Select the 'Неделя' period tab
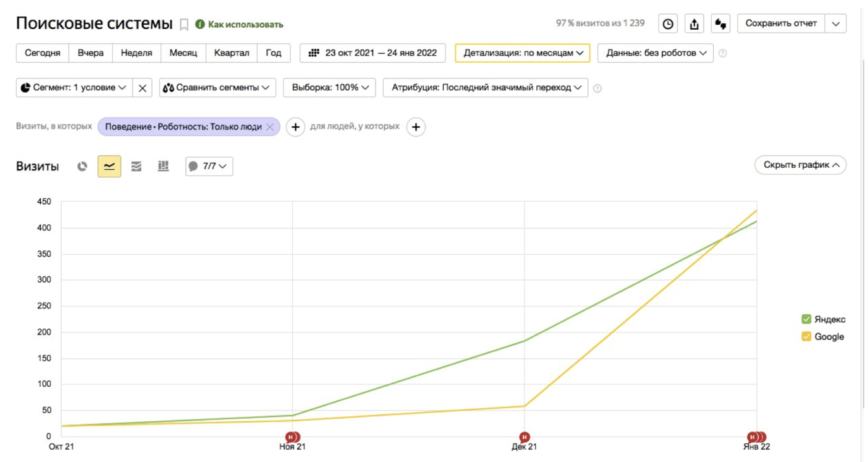This screenshot has width=868, height=462. tap(137, 53)
